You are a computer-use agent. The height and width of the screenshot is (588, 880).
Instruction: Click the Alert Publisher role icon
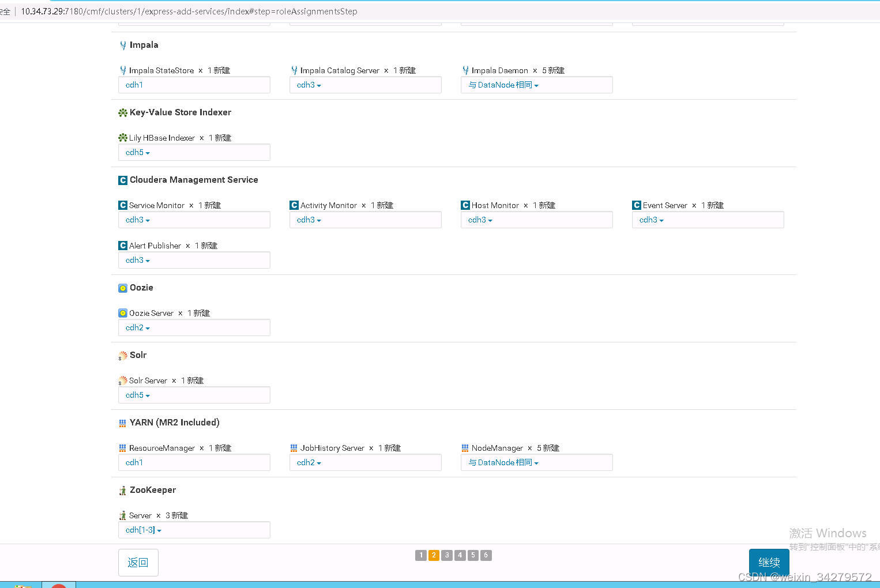click(x=123, y=246)
